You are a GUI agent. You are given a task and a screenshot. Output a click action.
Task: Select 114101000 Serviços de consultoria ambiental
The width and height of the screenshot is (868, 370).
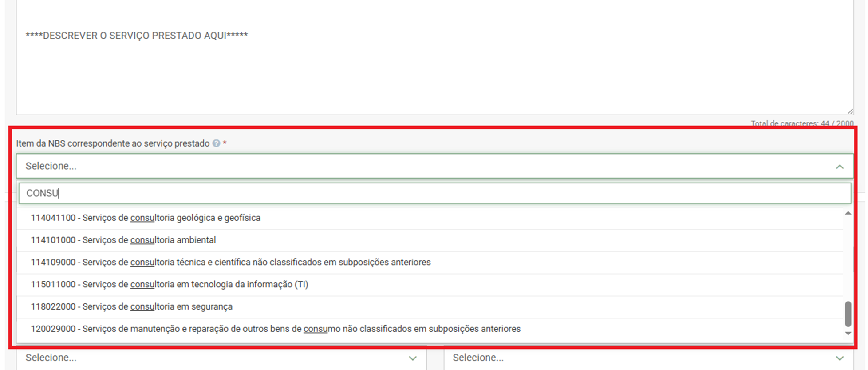pos(123,240)
